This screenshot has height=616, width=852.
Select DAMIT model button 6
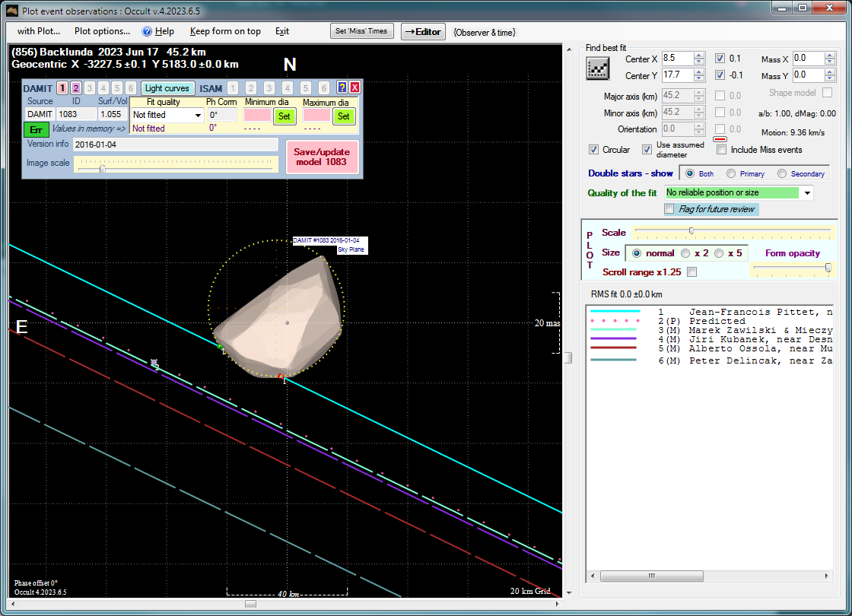(130, 88)
